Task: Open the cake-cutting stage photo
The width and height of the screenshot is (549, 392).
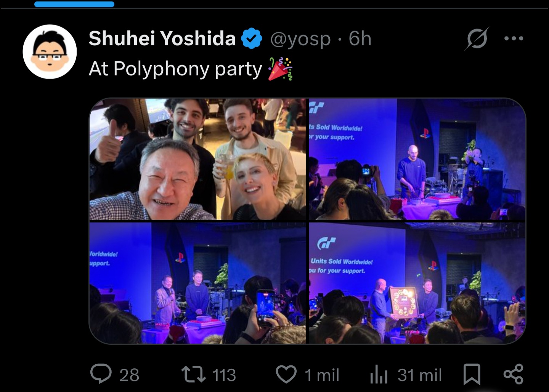Action: pos(417,159)
